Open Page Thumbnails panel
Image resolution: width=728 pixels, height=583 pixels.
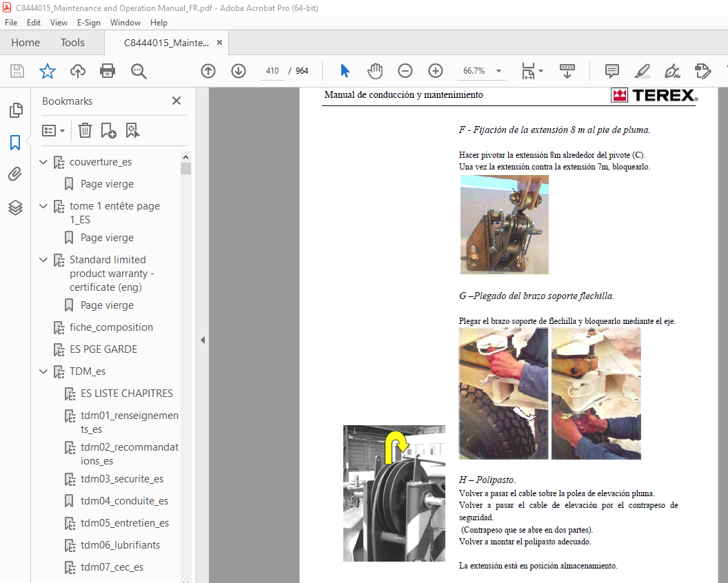(15, 110)
